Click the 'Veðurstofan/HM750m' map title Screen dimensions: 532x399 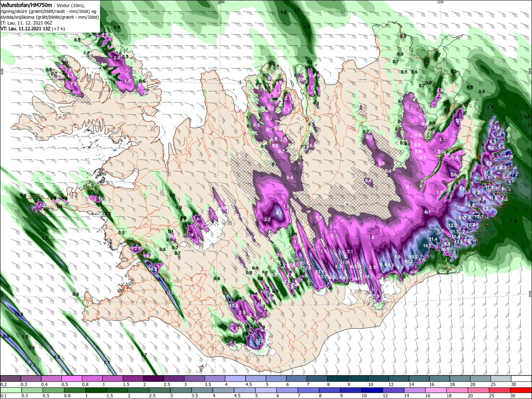pos(26,5)
